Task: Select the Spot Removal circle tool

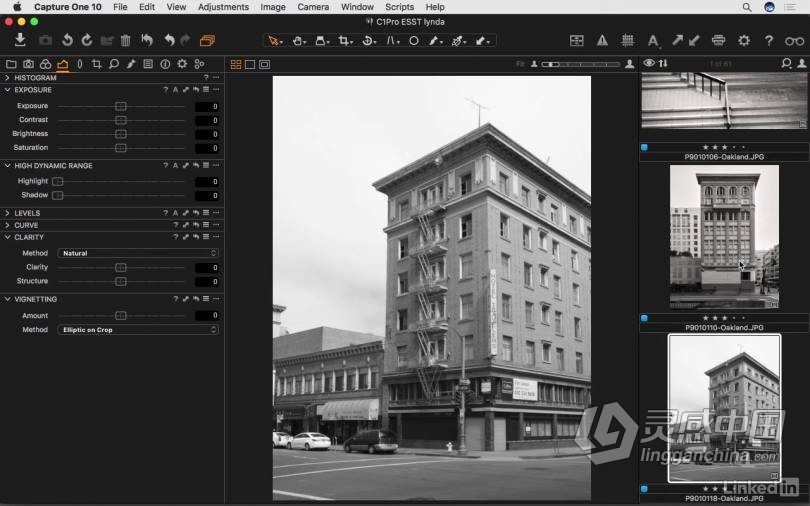Action: point(414,40)
